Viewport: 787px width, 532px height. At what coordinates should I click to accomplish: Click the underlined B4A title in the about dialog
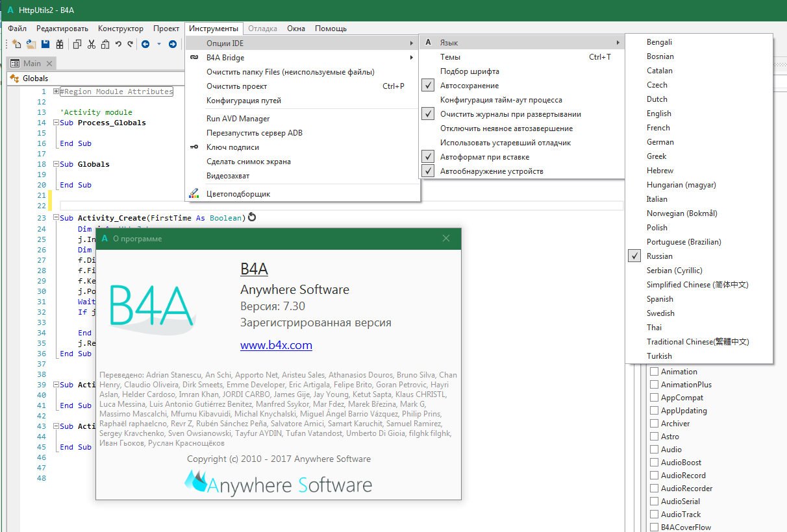(254, 269)
